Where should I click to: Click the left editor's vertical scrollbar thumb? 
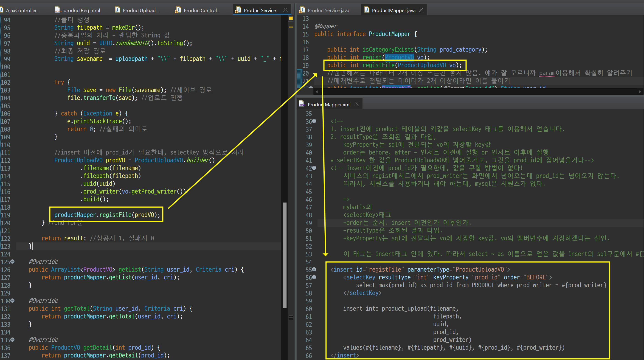click(284, 255)
